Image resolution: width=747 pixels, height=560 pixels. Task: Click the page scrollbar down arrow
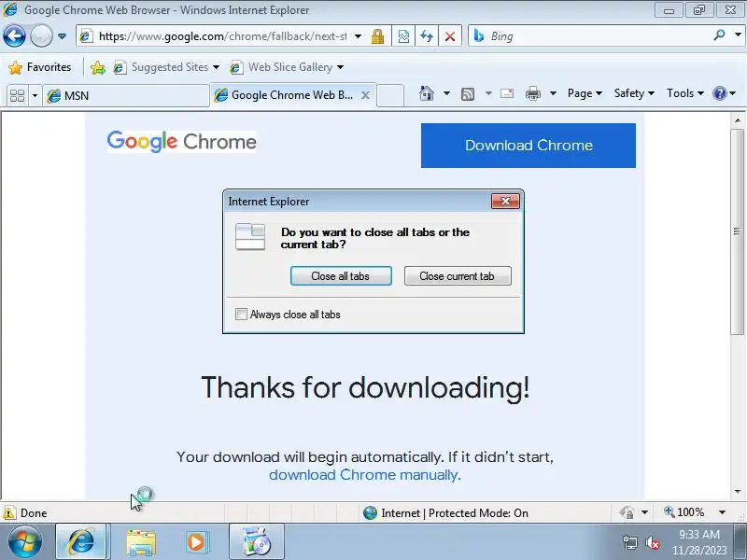click(738, 492)
